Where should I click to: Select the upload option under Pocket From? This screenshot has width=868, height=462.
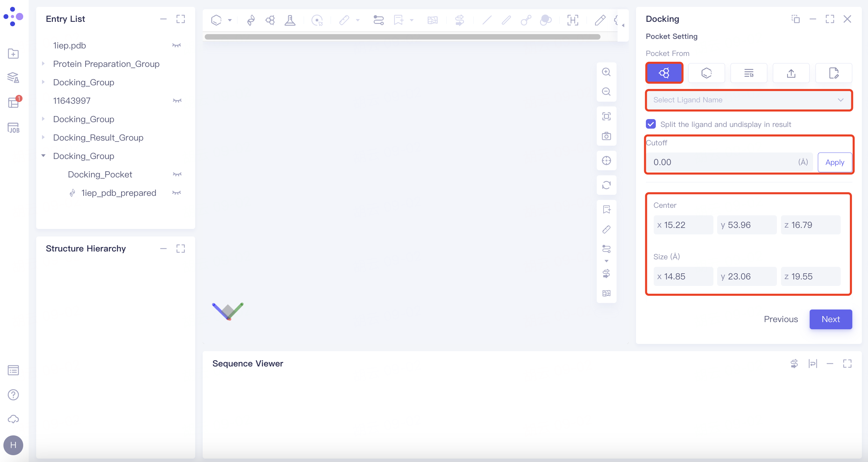coord(791,73)
